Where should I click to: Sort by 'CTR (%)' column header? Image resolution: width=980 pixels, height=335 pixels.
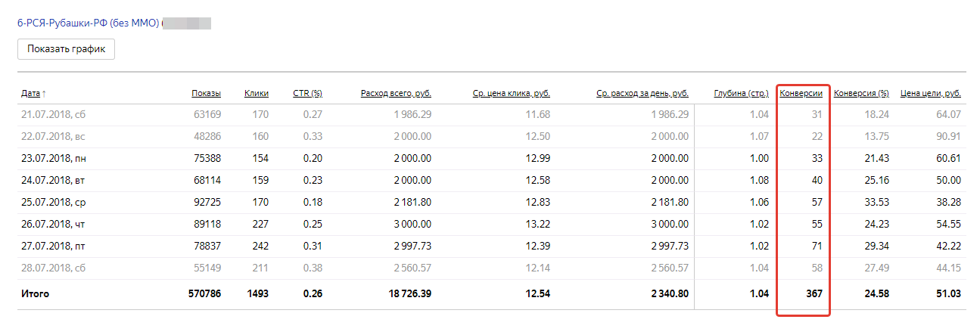click(307, 93)
